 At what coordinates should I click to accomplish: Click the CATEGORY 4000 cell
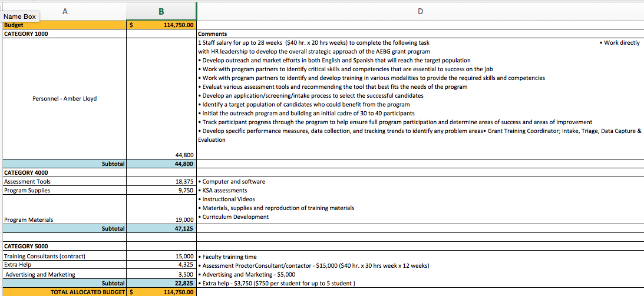64,173
